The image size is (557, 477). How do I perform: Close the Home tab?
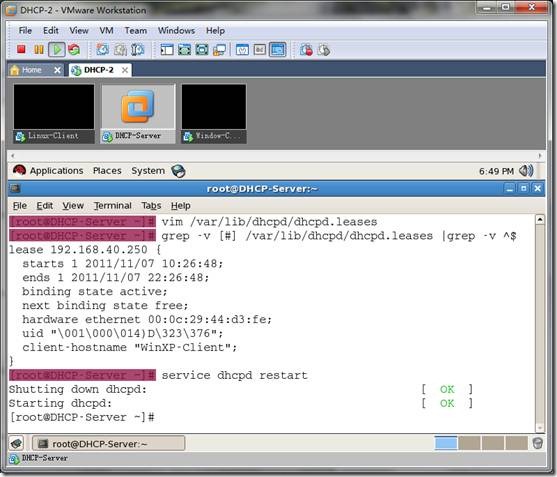pos(57,70)
